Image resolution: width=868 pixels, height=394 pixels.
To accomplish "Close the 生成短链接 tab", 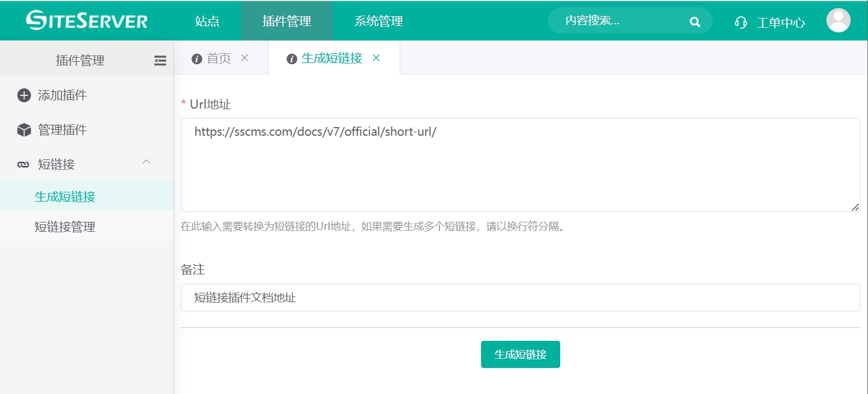I will tap(376, 58).
